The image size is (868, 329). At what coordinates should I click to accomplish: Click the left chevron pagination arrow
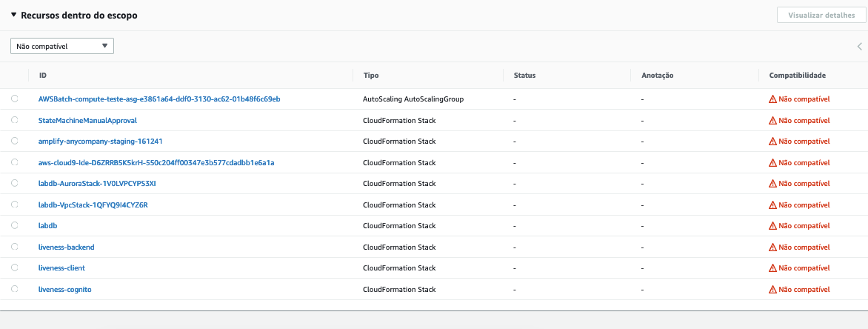859,46
